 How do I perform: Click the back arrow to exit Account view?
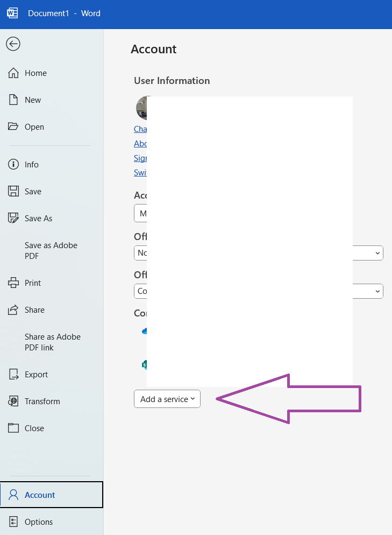point(13,44)
